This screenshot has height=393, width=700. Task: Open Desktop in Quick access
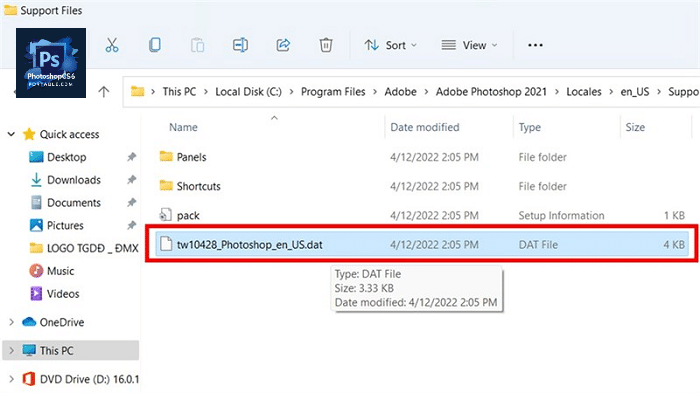(67, 157)
